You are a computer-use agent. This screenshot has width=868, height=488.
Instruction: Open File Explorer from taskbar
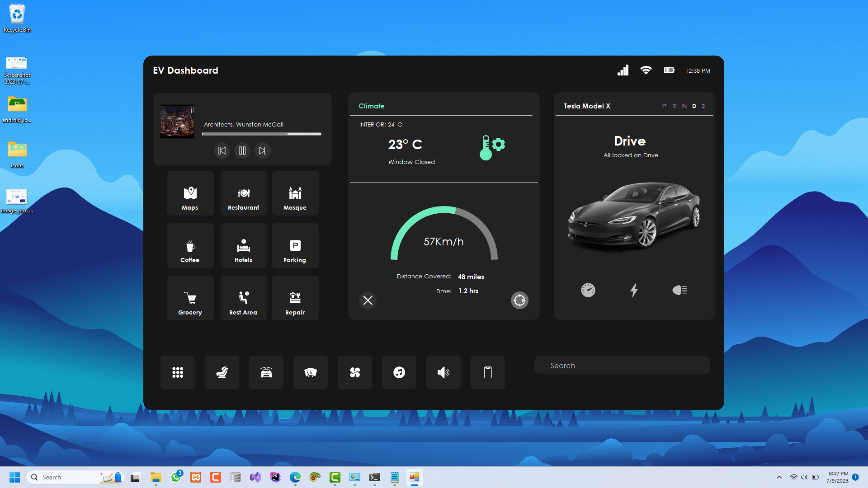click(156, 477)
